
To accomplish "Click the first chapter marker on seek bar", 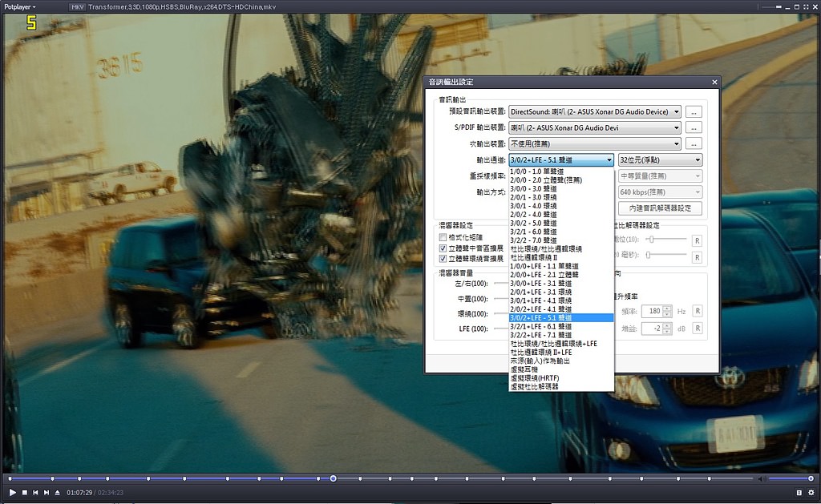I will [x=10, y=479].
